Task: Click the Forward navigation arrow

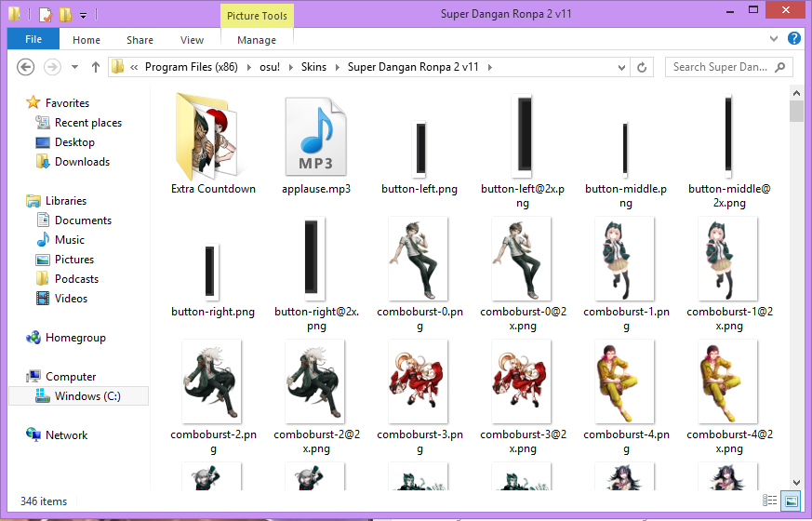Action: click(52, 67)
